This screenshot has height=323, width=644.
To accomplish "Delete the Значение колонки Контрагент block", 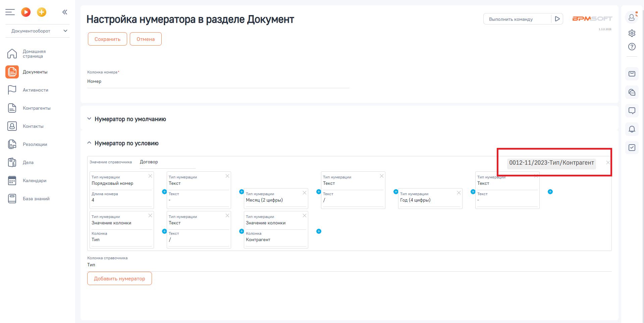I will (305, 216).
